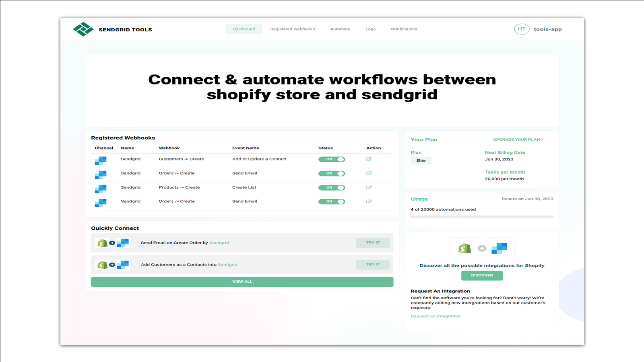
Task: Click the "Customers -> Create" webhook cell
Action: (181, 159)
